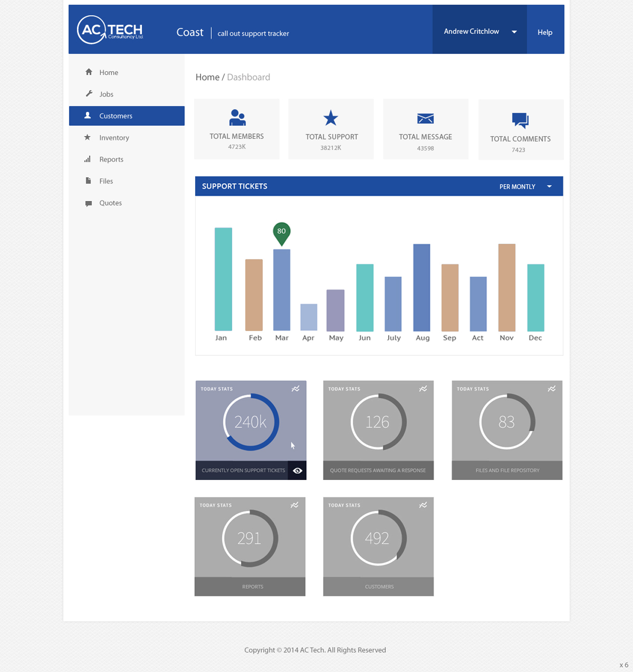Click Dashboard in the breadcrumb
Screen dimensions: 633x672
click(x=248, y=77)
